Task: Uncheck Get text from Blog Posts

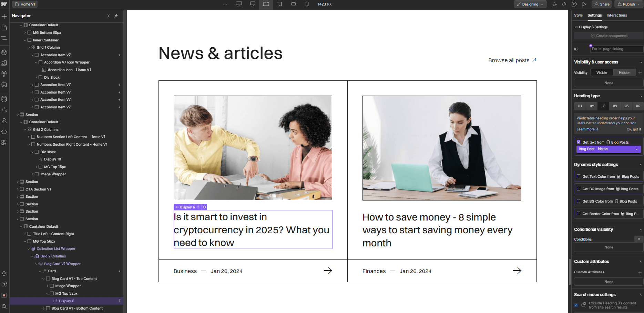Action: (579, 142)
